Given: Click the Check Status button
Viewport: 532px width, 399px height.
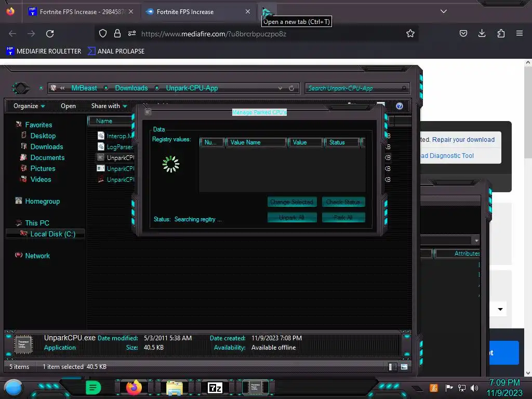Looking at the screenshot, I should [x=343, y=202].
